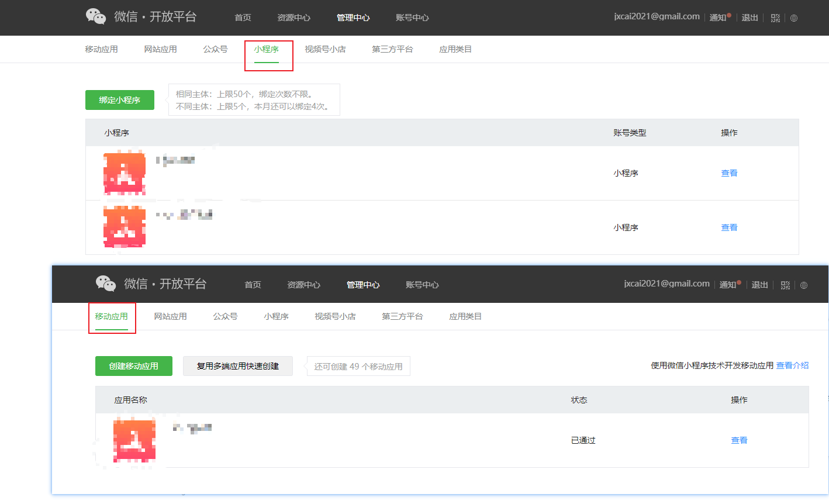This screenshot has height=504, width=829.
Task: Switch to 公众号 tab in the lower window
Action: 225,316
